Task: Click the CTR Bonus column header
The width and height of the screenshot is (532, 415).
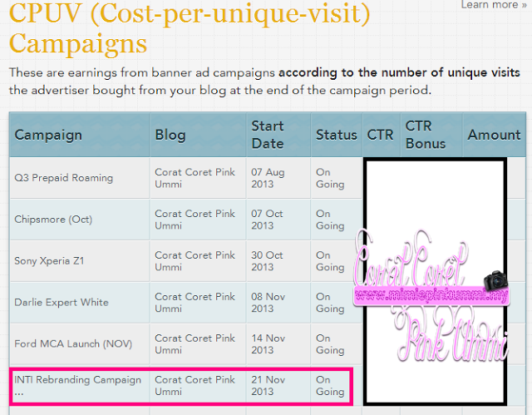Action: (x=426, y=135)
